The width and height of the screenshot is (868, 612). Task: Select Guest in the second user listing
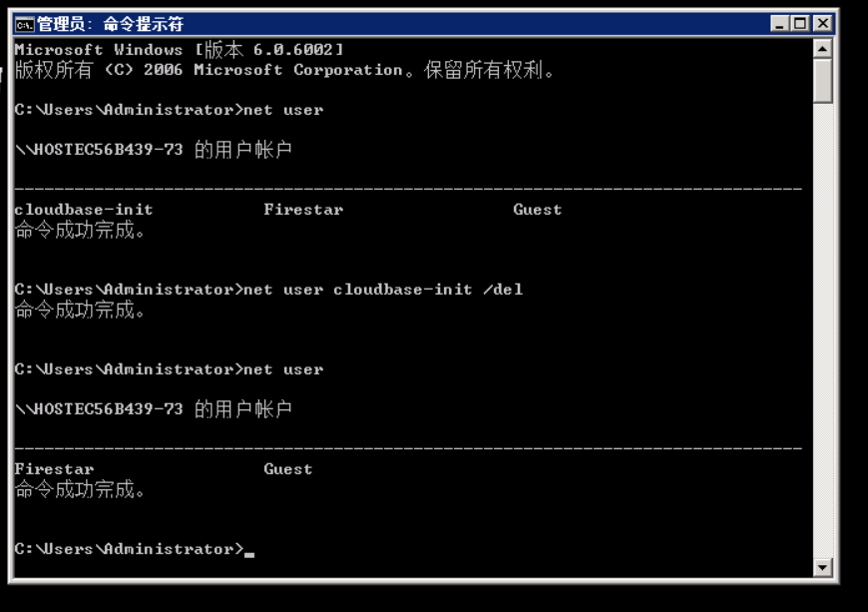(288, 469)
